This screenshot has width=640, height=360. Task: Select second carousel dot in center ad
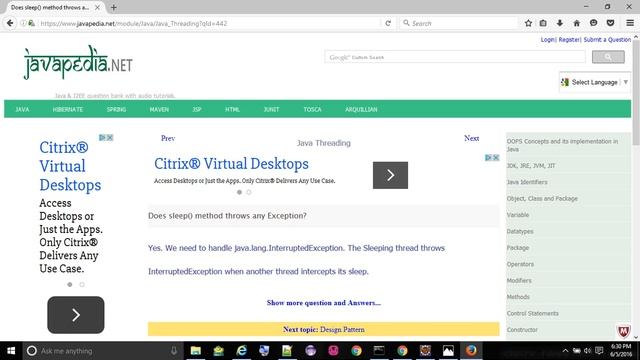coord(249,192)
